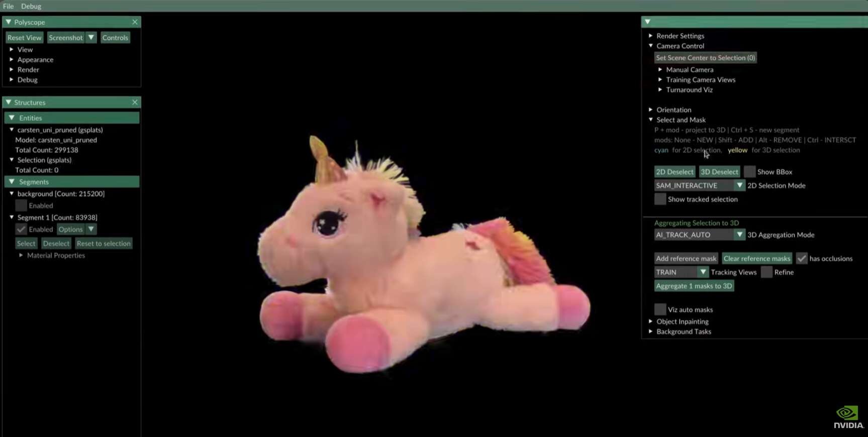
Task: Close the Polyscope panel with X icon
Action: click(x=135, y=22)
